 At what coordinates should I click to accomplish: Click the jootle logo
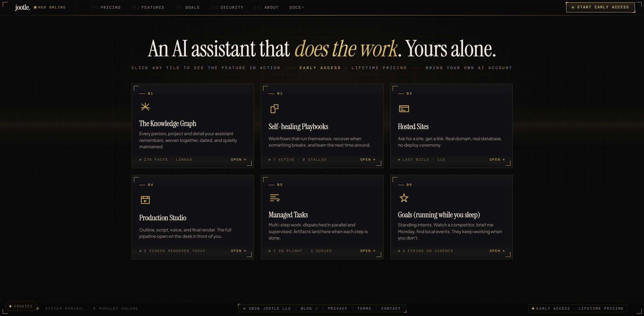click(x=22, y=7)
